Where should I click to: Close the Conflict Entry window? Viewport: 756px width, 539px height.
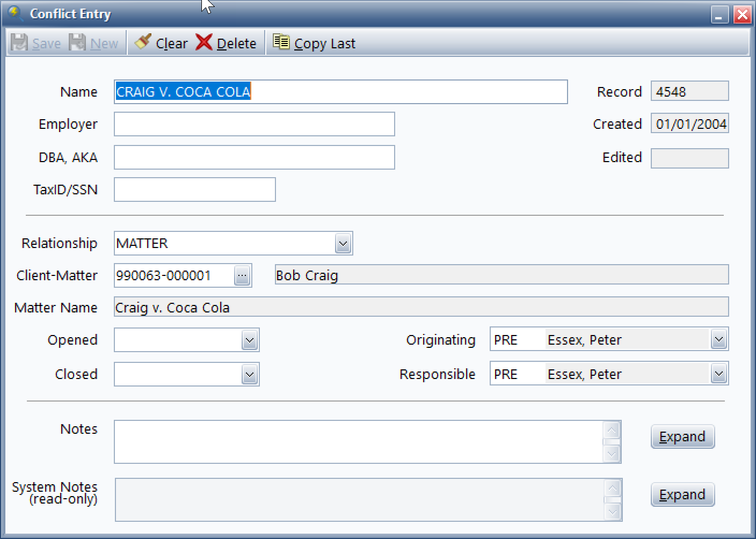pos(743,14)
